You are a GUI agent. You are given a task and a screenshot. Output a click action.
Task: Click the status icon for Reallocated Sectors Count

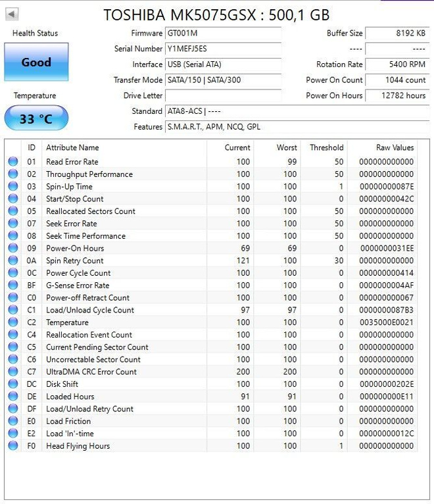pos(13,211)
